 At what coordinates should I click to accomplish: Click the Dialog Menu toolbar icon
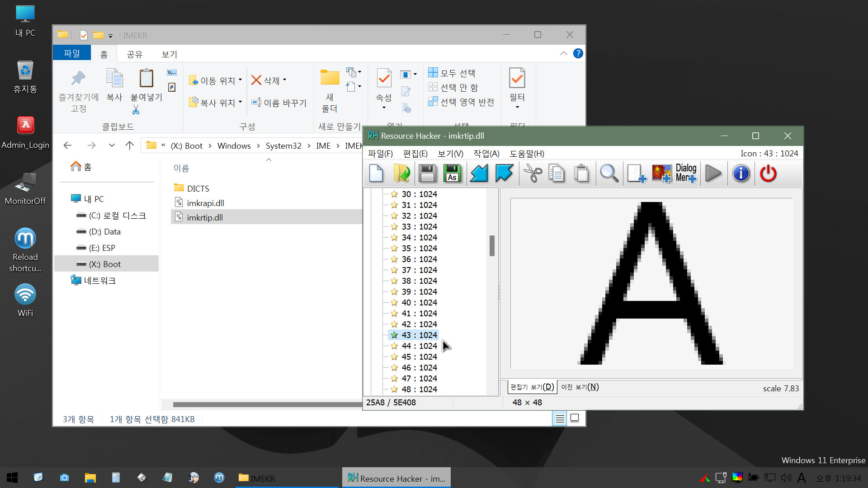coord(686,174)
